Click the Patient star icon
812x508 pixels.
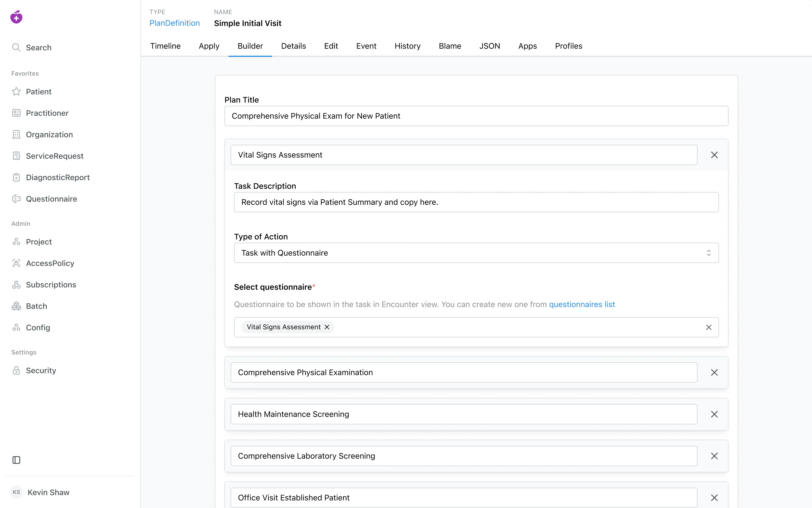(16, 91)
